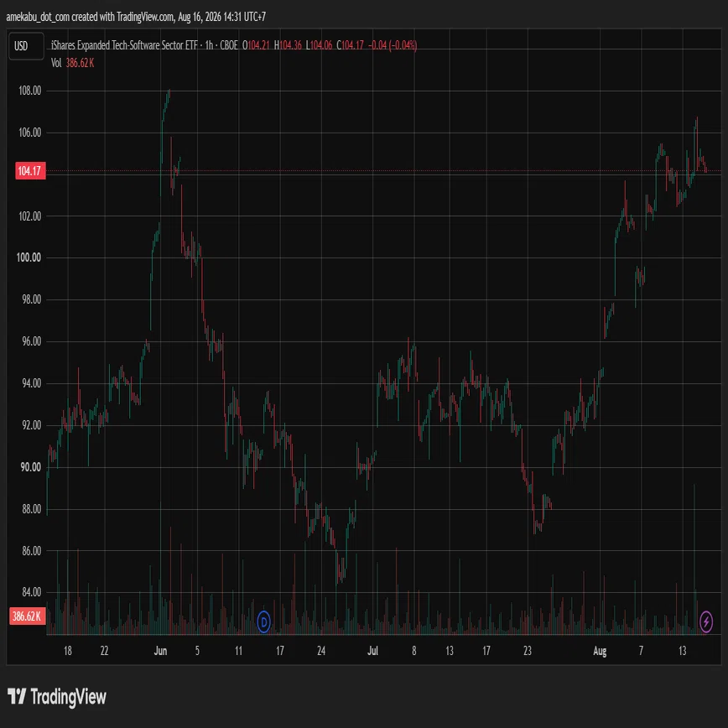Click the red 386.62K volume tag
Image resolution: width=728 pixels, height=728 pixels.
(x=28, y=616)
